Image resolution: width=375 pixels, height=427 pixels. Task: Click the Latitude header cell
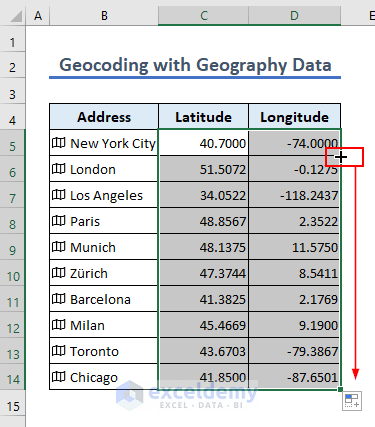click(203, 117)
